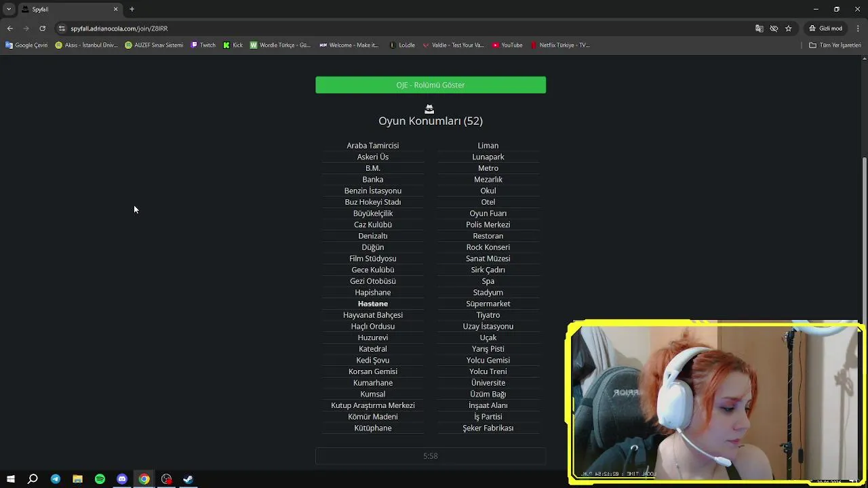Click the spy icon above Oyun Konumları
The width and height of the screenshot is (868, 488).
click(429, 108)
